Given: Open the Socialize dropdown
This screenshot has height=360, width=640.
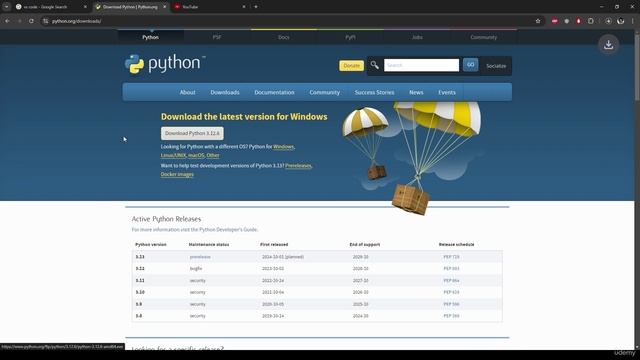Looking at the screenshot, I should [x=496, y=66].
